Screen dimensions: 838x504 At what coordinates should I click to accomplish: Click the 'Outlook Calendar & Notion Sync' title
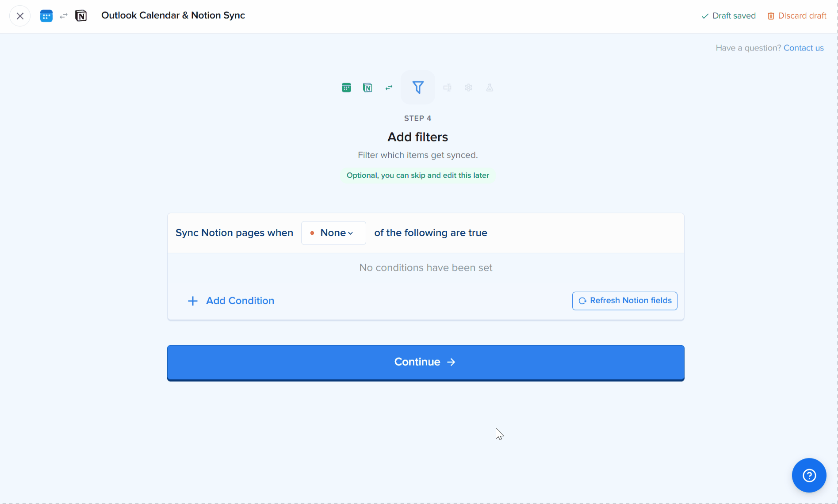pyautogui.click(x=173, y=15)
